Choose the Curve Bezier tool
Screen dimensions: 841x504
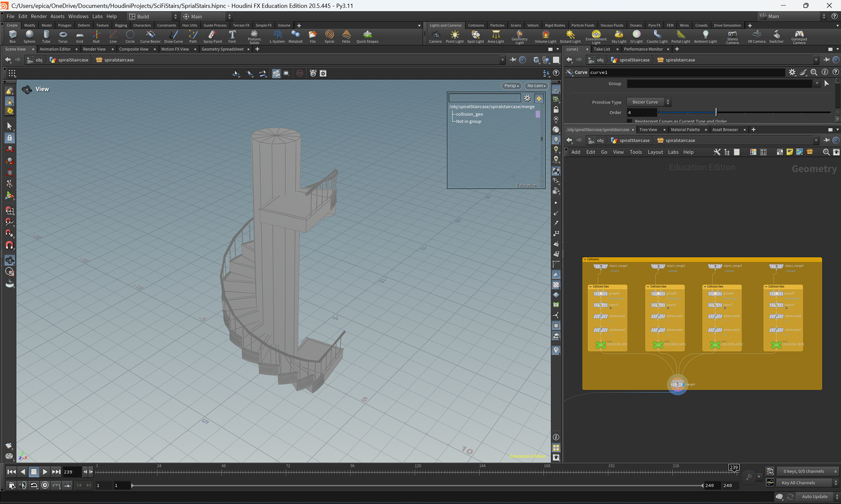150,36
